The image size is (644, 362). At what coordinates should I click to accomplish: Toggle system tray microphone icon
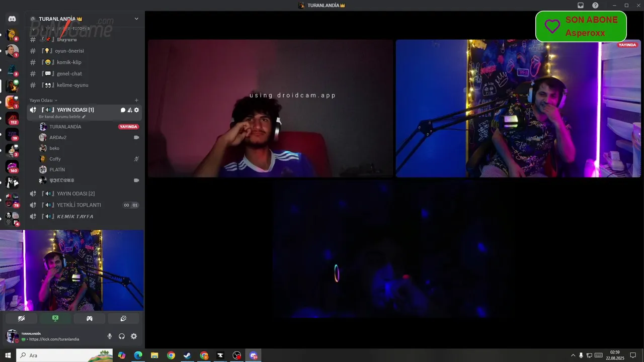tap(581, 355)
